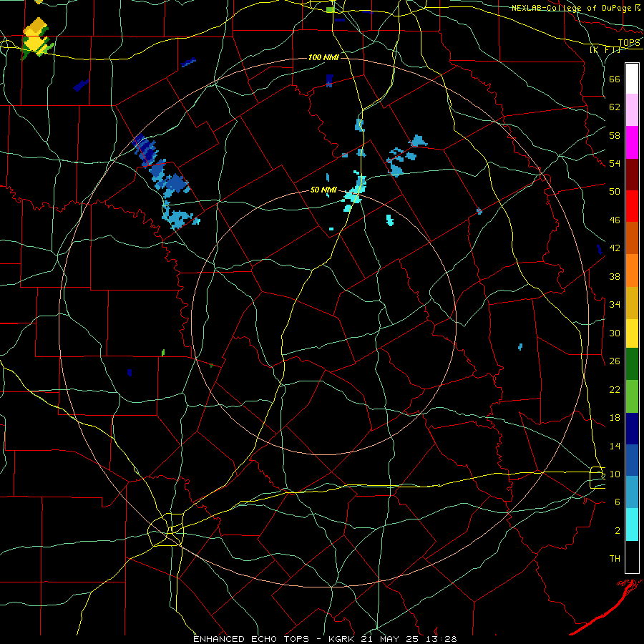Click the navy legend swatch
Image resolution: width=644 pixels, height=644 pixels.
tap(632, 429)
